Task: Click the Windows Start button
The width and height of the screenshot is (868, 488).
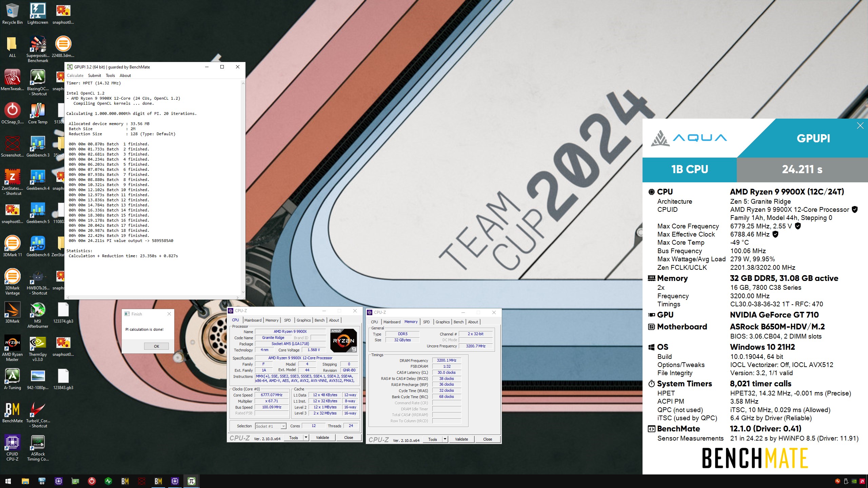Action: (8, 481)
